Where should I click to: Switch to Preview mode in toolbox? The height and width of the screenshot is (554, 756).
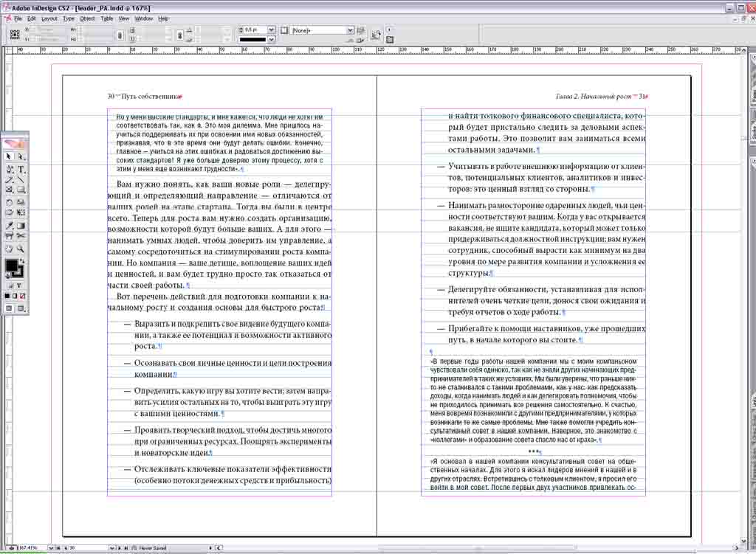pos(21,308)
